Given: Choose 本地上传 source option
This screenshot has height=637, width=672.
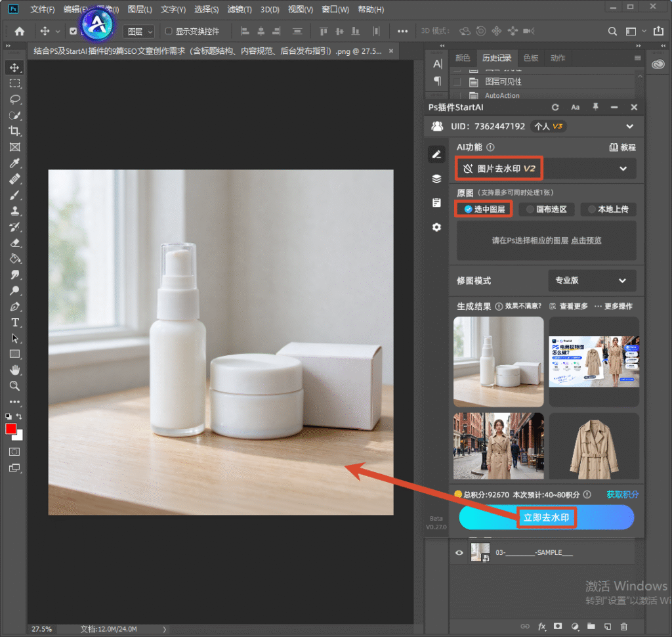Looking at the screenshot, I should pos(608,209).
